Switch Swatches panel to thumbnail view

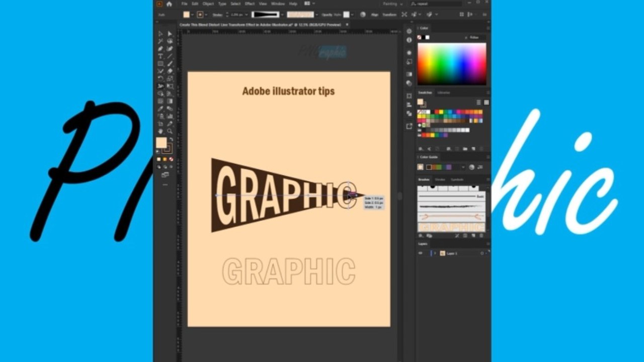point(486,102)
